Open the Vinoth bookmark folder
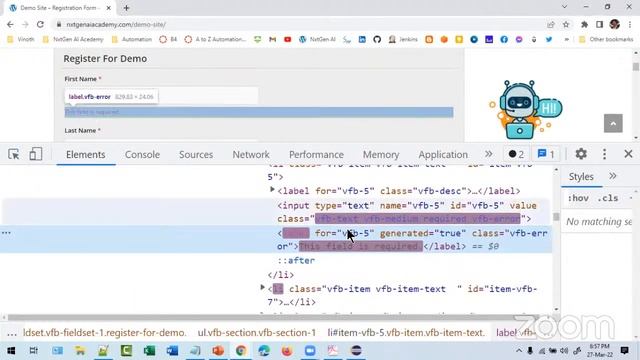 [x=21, y=39]
